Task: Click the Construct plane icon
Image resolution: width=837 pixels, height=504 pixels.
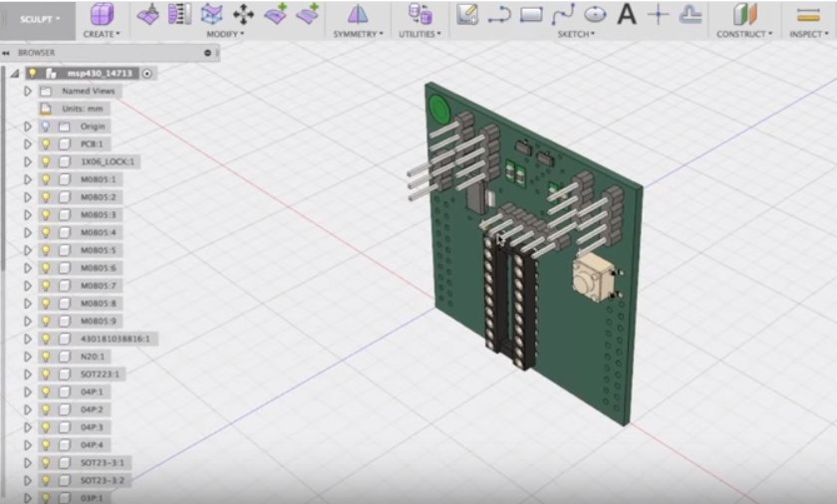Action: [x=745, y=14]
